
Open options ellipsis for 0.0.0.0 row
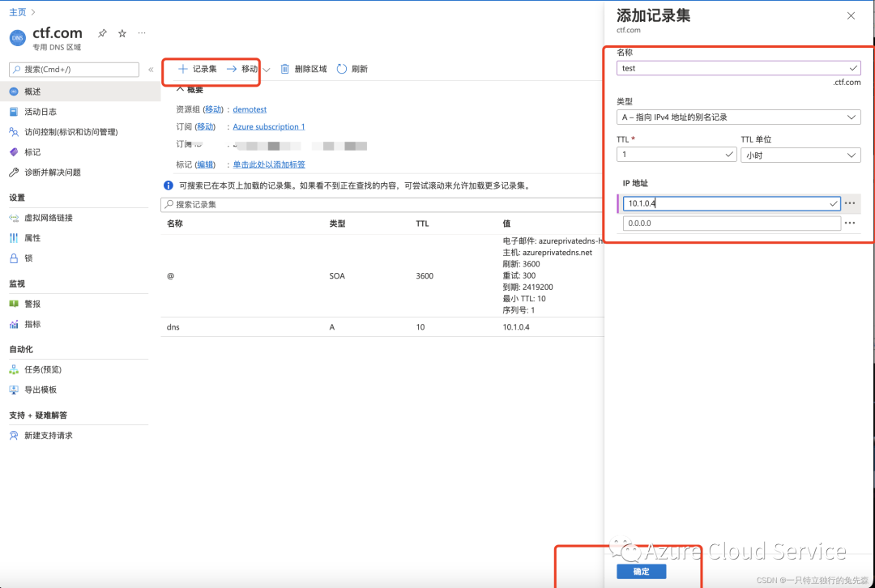point(850,224)
